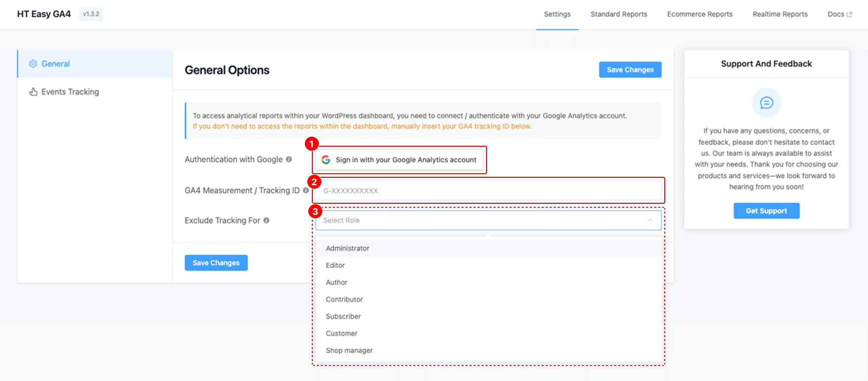Click the Exclude Tracking For label

(223, 220)
